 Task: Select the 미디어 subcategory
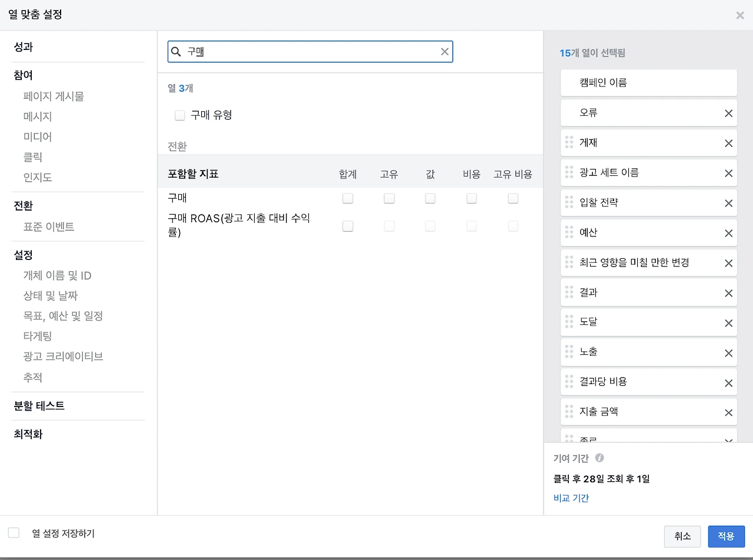point(38,137)
